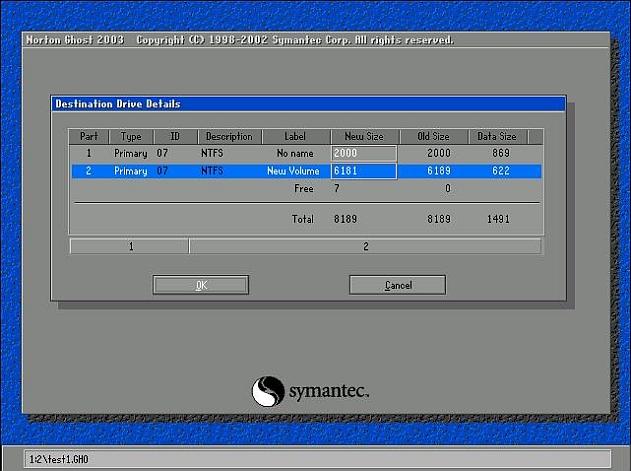631x471 pixels.
Task: Click Old Size value 6189
Action: (439, 171)
